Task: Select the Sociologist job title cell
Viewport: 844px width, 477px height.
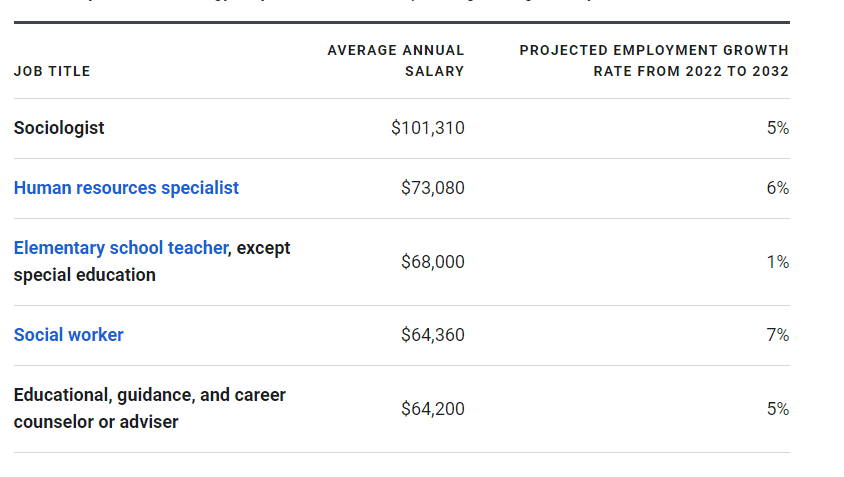Action: [x=59, y=128]
